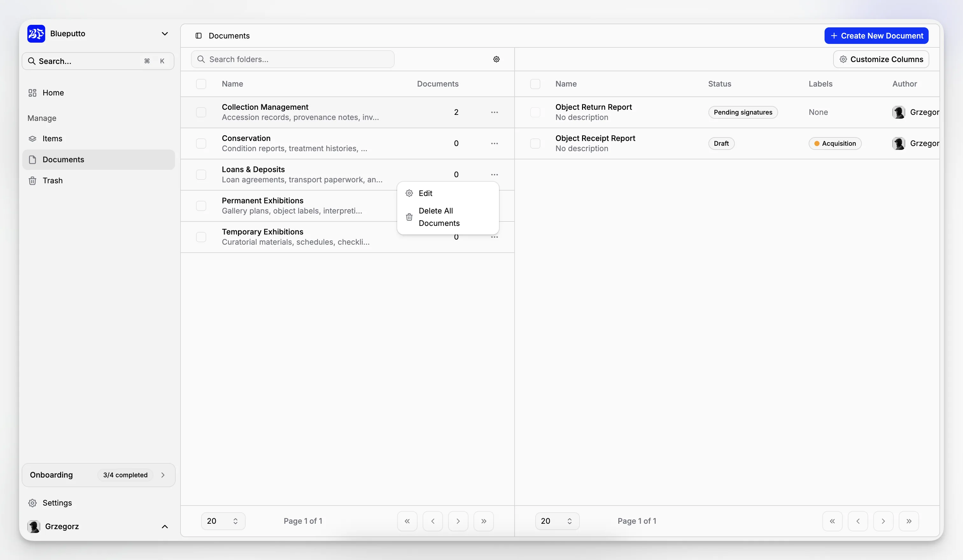Open Trash in the sidebar

[x=98, y=181]
